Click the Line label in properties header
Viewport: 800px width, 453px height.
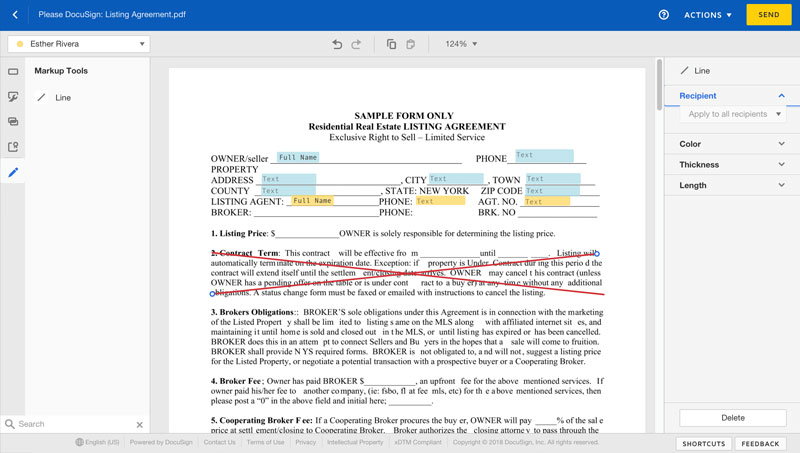702,71
